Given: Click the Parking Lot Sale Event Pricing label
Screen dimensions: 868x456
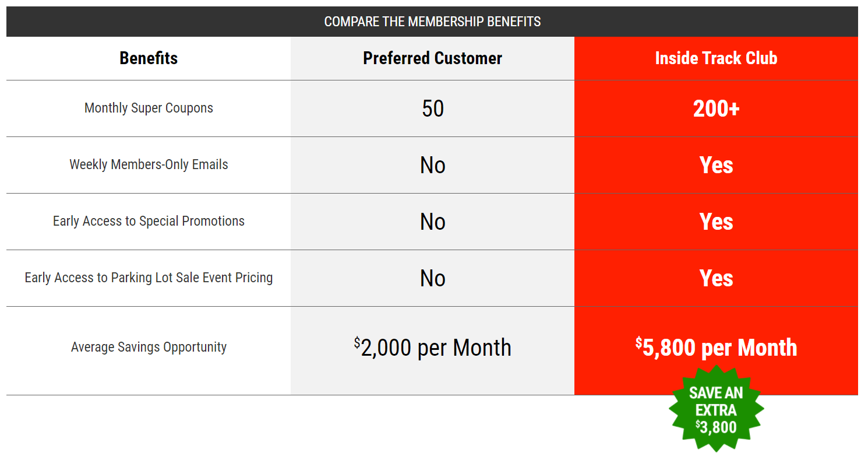Looking at the screenshot, I should tap(149, 278).
